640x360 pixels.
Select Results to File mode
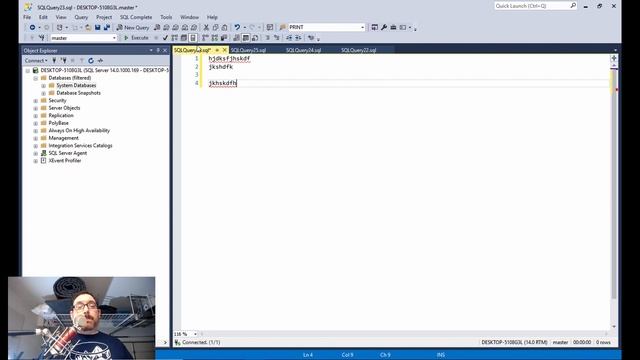coord(255,38)
